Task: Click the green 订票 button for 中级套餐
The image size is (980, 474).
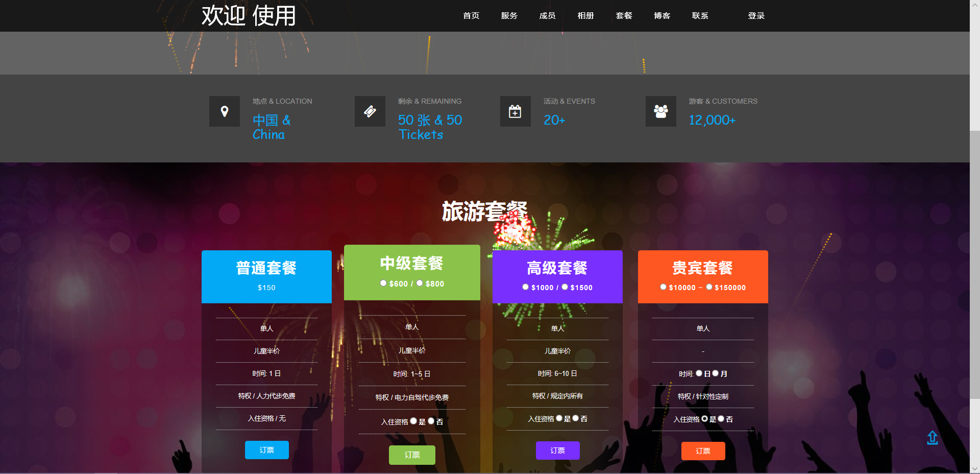Action: (x=412, y=455)
